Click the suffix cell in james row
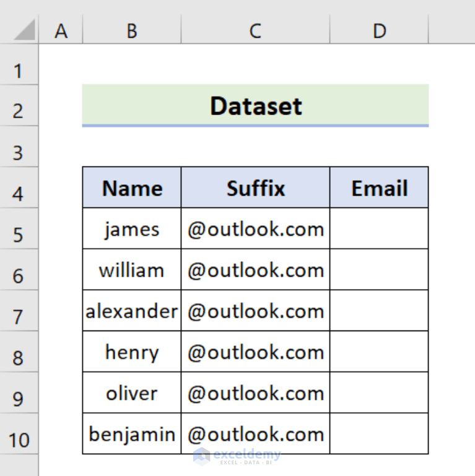Screen dimensions: 475x476 tap(255, 228)
